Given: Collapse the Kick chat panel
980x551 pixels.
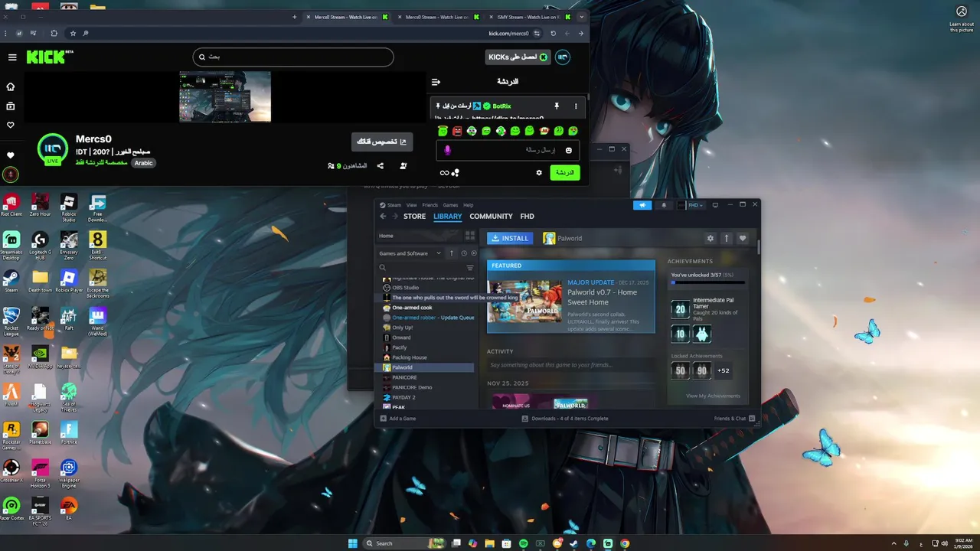Looking at the screenshot, I should (x=436, y=82).
